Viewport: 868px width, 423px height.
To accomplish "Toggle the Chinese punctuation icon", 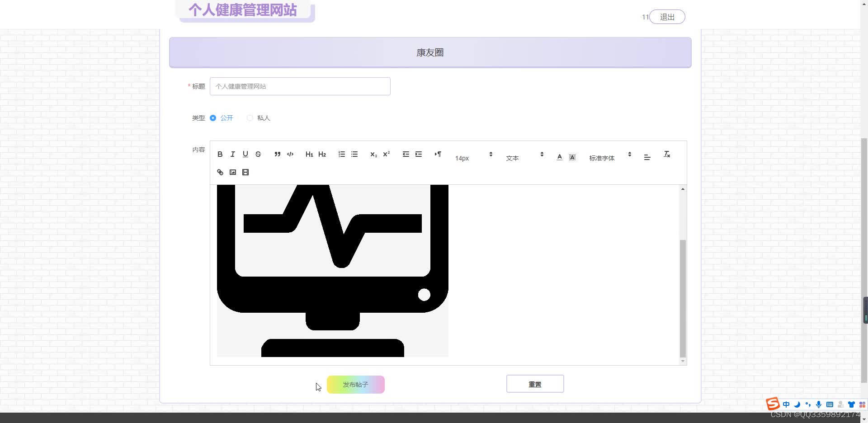I will 808,404.
